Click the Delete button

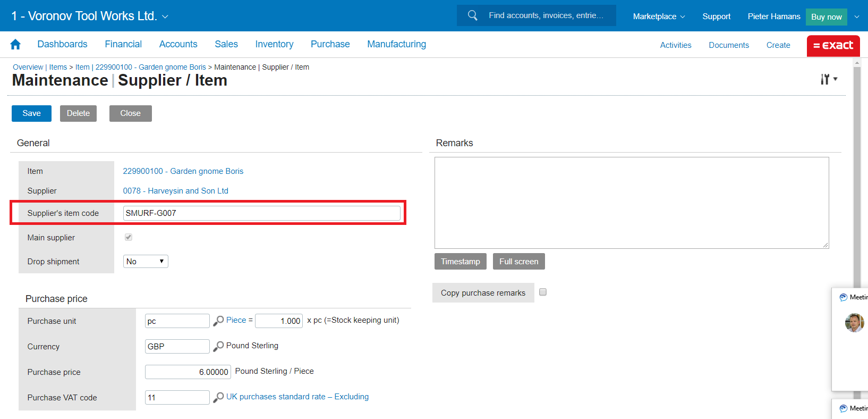78,113
